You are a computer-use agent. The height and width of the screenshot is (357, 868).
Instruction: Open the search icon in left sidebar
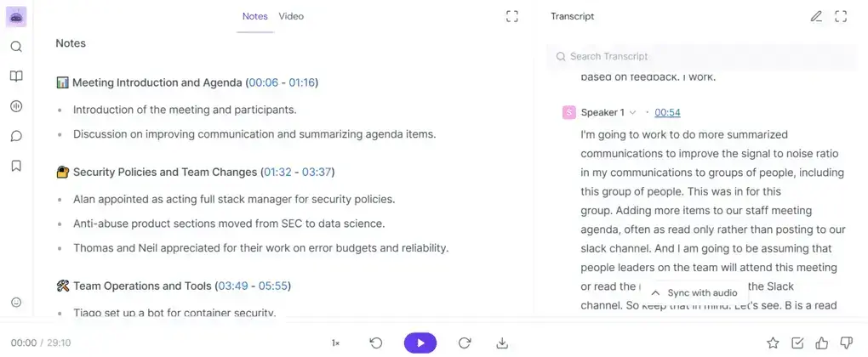[x=16, y=47]
